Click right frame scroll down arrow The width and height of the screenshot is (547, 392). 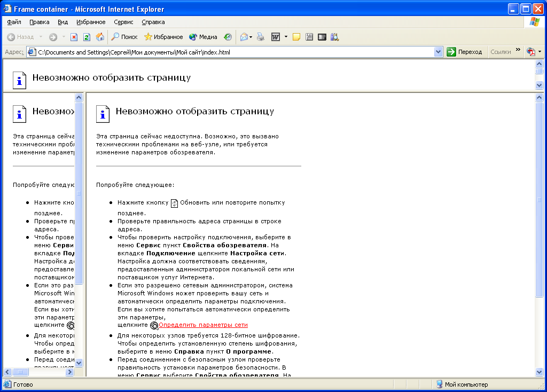[540, 372]
